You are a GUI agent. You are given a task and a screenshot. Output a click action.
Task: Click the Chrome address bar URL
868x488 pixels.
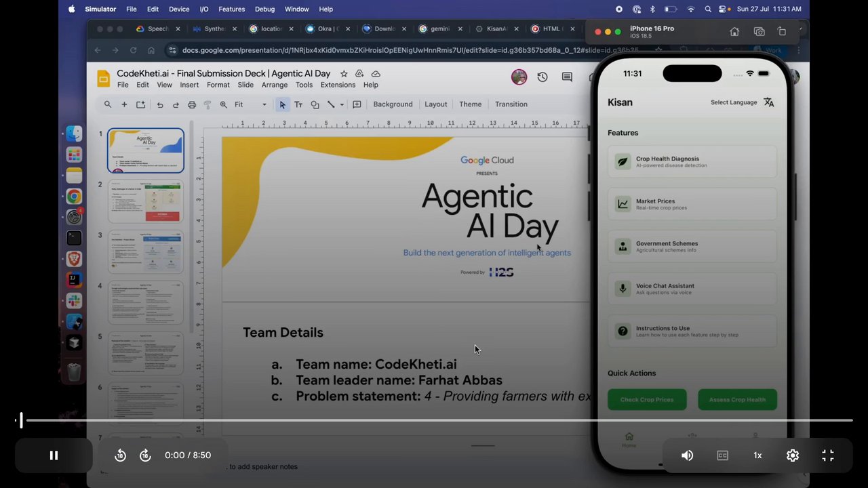click(x=410, y=50)
